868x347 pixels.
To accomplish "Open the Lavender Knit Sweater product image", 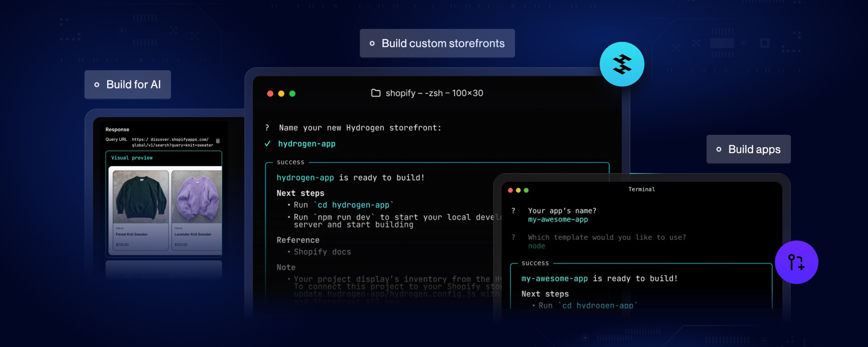I will (197, 197).
